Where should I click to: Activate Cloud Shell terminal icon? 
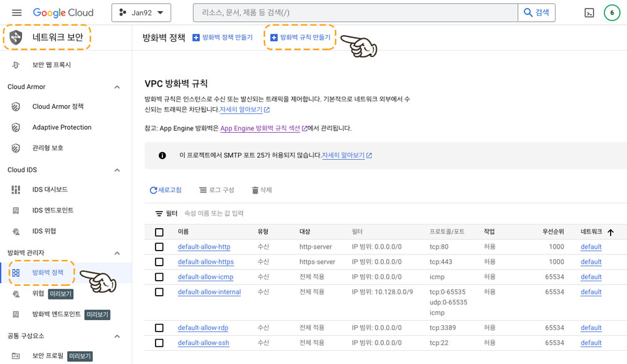click(589, 13)
